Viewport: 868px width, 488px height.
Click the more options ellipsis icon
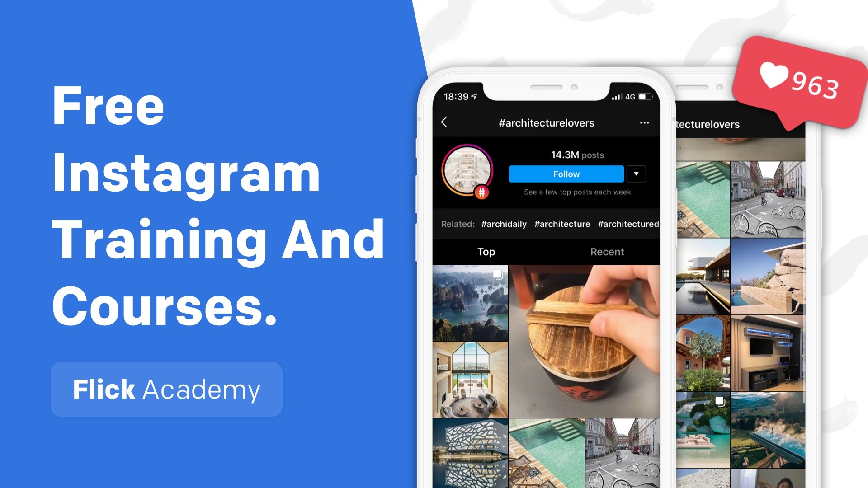tap(644, 123)
